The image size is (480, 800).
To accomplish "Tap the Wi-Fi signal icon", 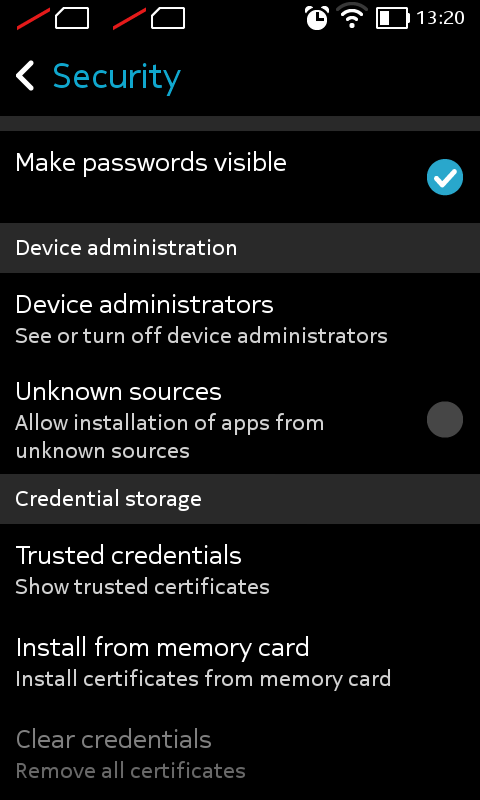I will click(352, 16).
